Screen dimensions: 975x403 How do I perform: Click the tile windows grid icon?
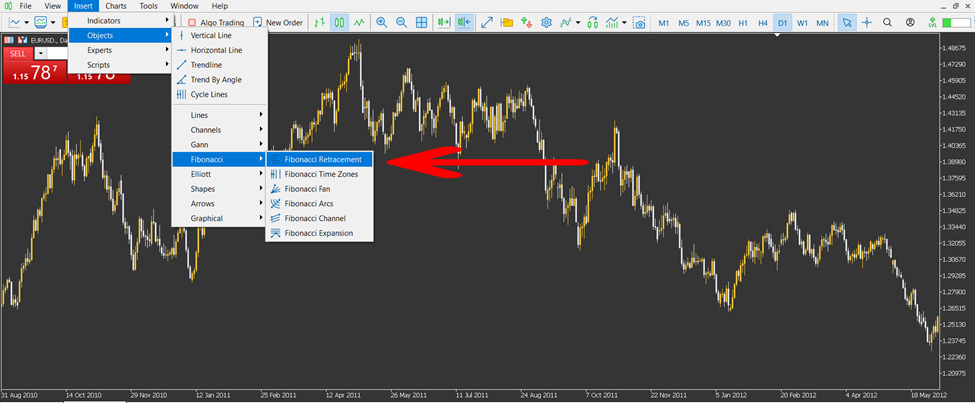tap(422, 22)
